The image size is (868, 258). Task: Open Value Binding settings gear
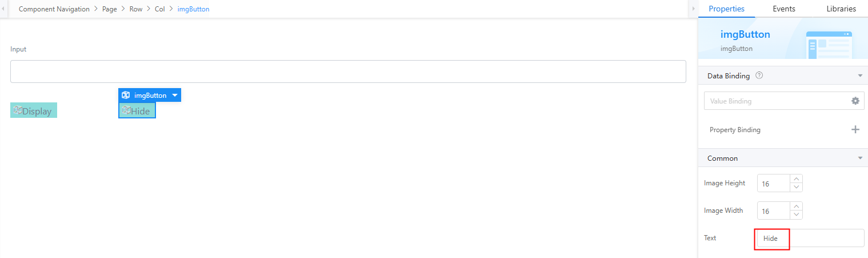click(x=855, y=101)
